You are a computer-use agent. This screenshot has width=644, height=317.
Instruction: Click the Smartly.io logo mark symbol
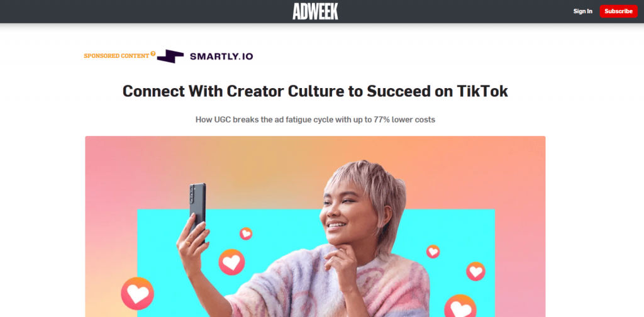click(x=170, y=56)
